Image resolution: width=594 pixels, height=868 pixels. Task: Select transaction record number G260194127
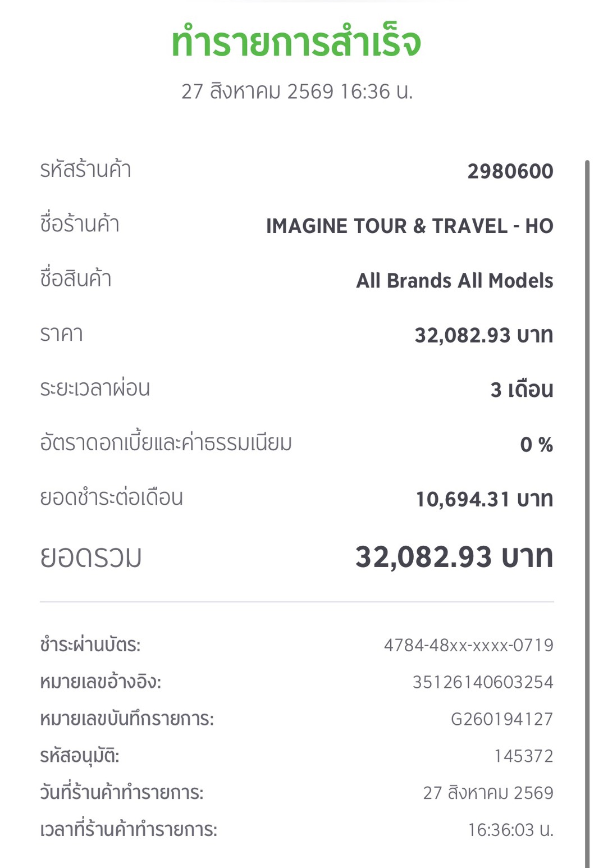pyautogui.click(x=502, y=719)
